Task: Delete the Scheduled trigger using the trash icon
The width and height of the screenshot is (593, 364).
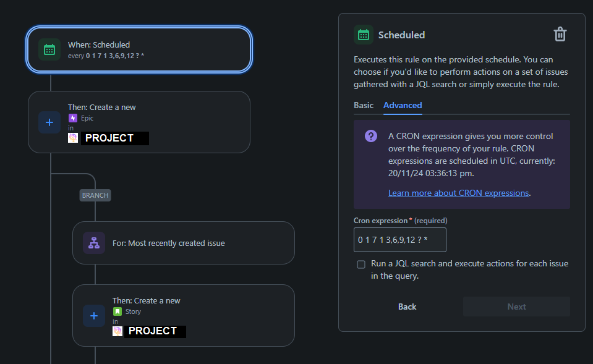Action: pos(560,35)
